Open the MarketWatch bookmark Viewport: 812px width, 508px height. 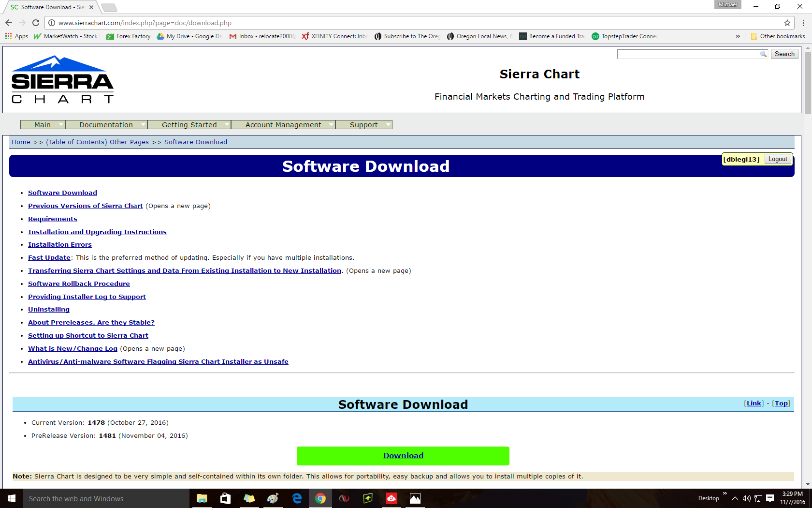(x=65, y=36)
